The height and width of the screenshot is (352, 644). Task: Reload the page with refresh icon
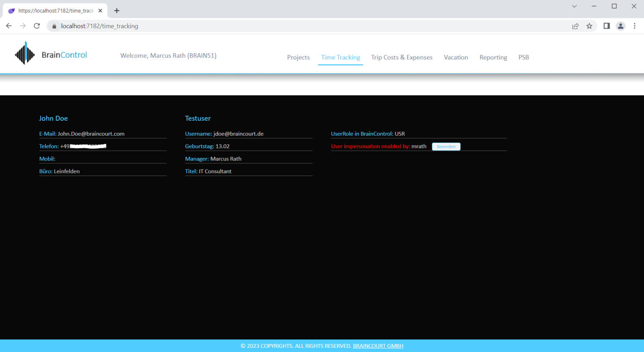[x=37, y=26]
